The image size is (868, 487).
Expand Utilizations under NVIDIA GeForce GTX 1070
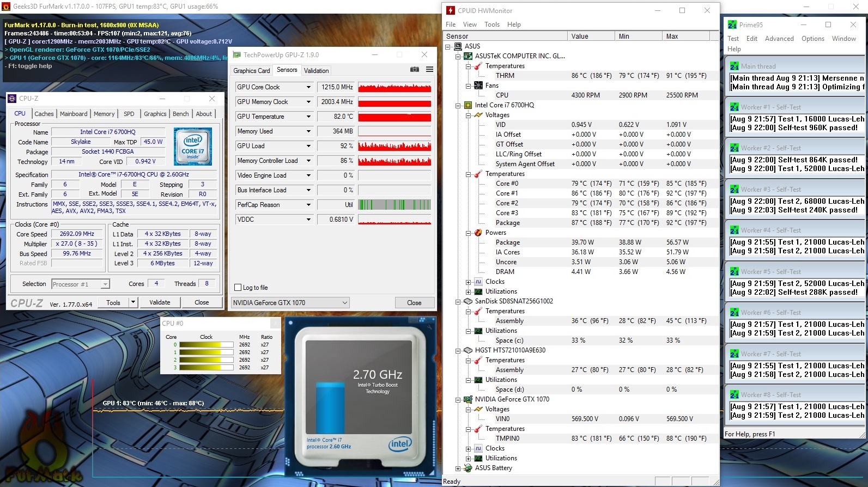tap(468, 459)
